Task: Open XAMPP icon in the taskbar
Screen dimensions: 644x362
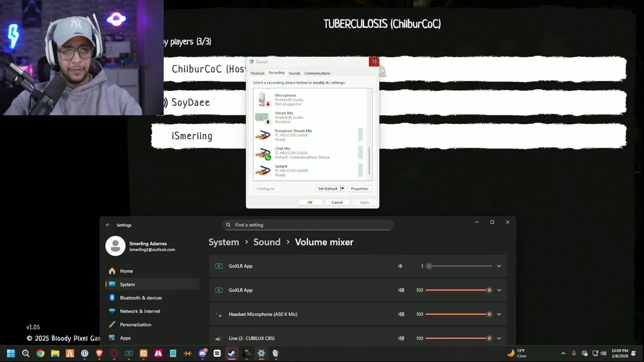Action: pos(143,353)
